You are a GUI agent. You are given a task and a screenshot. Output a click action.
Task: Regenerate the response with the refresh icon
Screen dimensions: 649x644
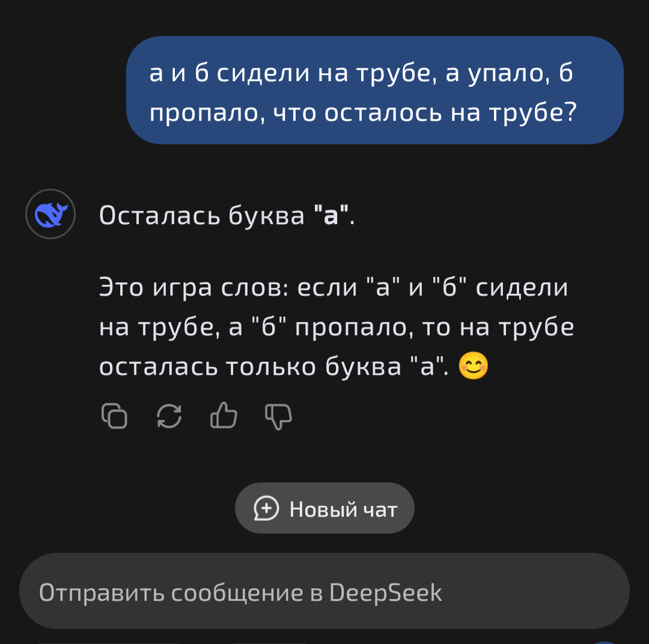pyautogui.click(x=169, y=416)
